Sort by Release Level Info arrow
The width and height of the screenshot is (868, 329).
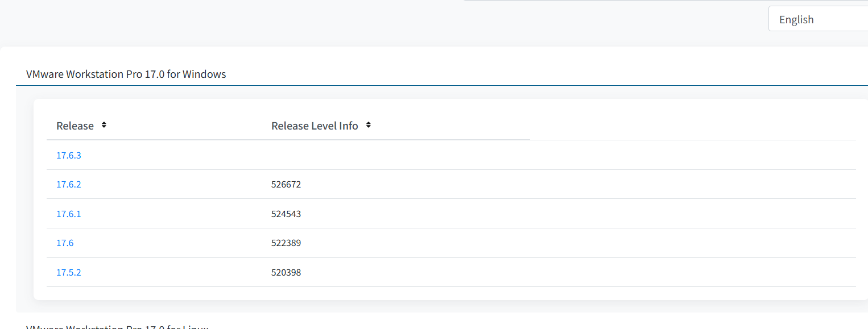pos(369,125)
